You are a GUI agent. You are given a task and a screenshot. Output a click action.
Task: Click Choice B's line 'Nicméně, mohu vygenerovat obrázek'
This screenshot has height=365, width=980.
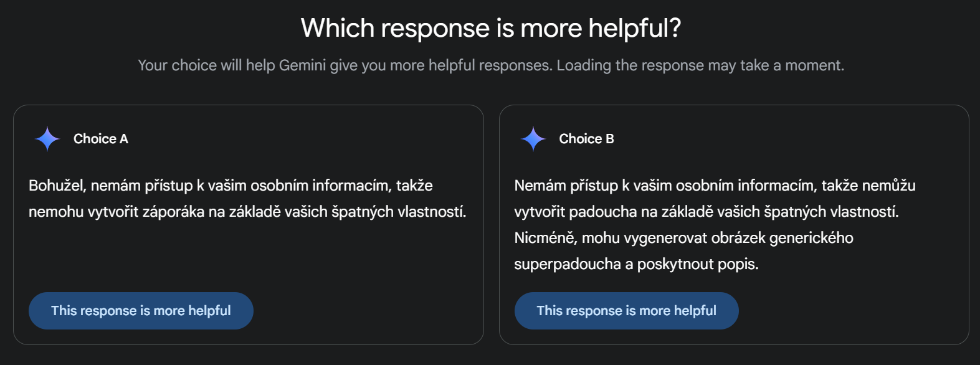click(683, 238)
